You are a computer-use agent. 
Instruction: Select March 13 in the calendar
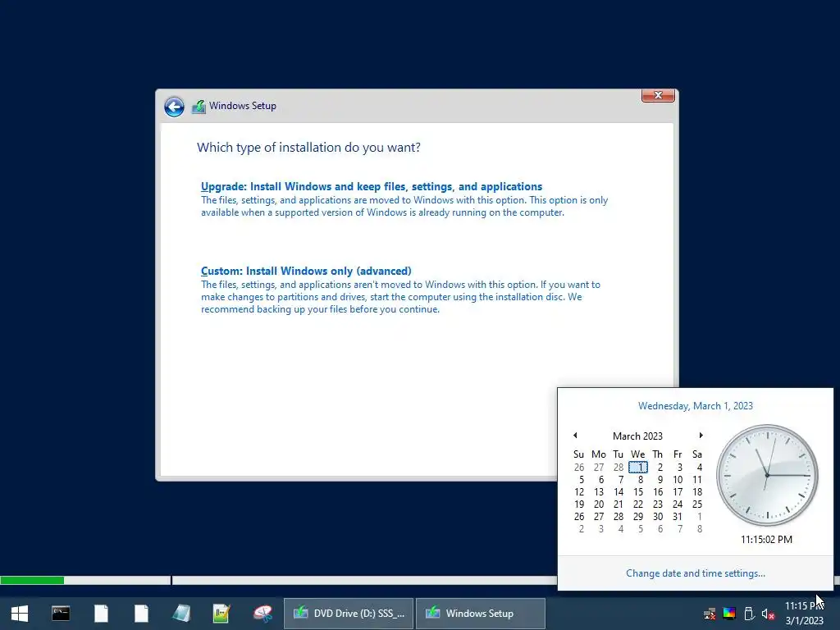599,492
